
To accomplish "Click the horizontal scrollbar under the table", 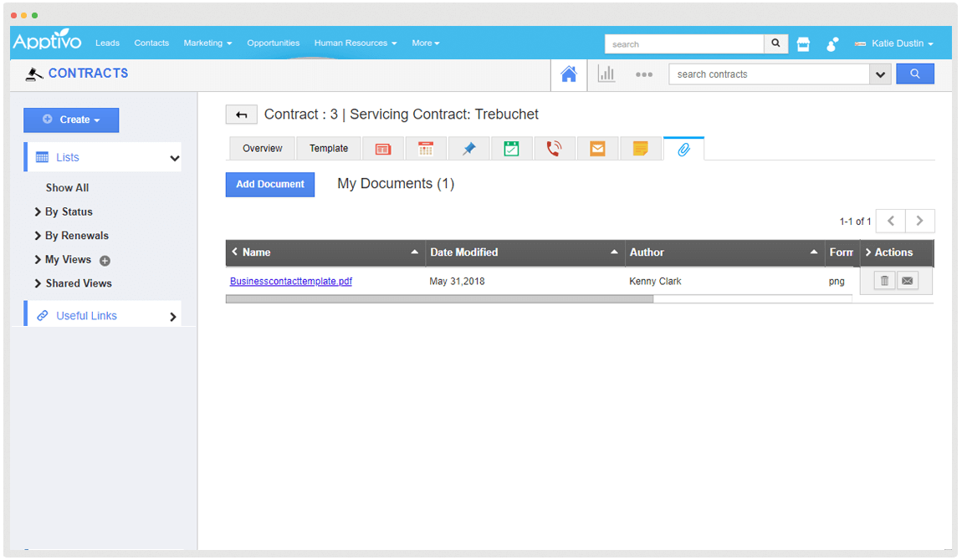I will (439, 298).
